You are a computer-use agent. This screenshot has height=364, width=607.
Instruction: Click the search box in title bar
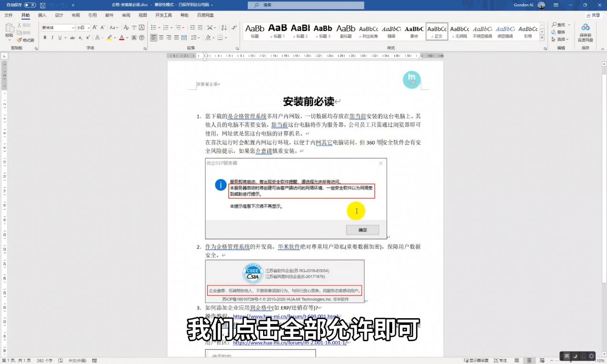(x=306, y=5)
